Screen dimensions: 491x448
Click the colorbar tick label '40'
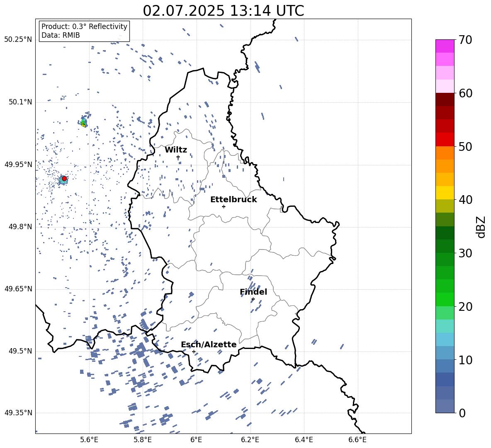pyautogui.click(x=465, y=200)
